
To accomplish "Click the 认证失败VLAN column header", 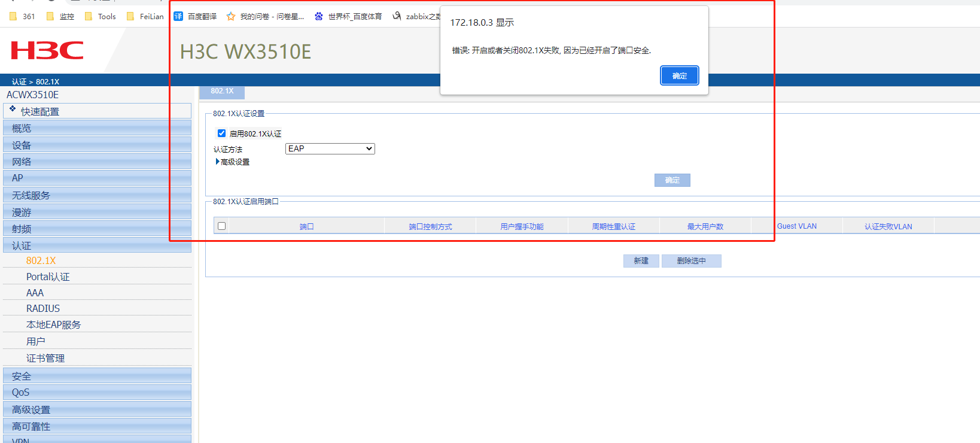I will [x=888, y=226].
